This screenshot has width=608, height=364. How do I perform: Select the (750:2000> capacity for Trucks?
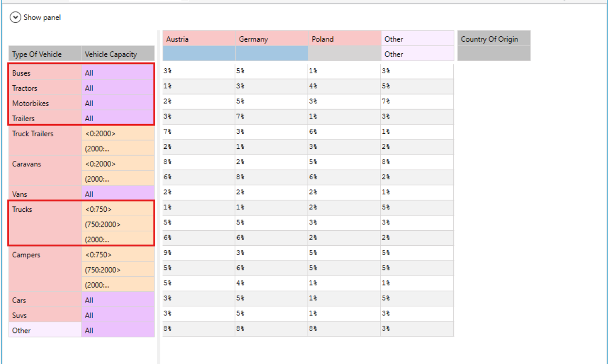click(x=118, y=224)
